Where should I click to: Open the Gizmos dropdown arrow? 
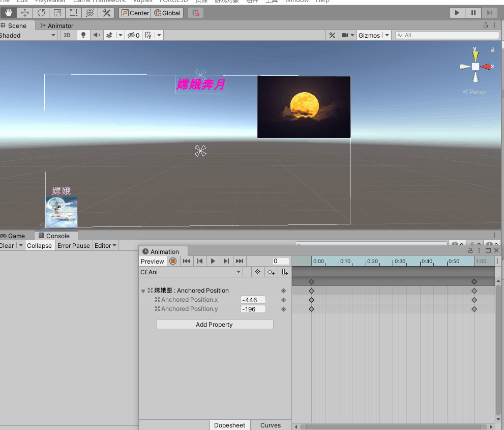387,36
